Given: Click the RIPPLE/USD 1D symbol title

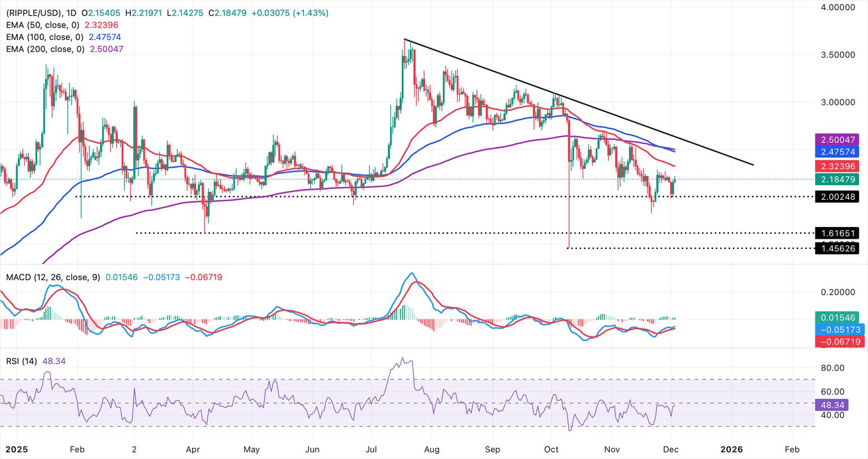Looking at the screenshot, I should [40, 12].
